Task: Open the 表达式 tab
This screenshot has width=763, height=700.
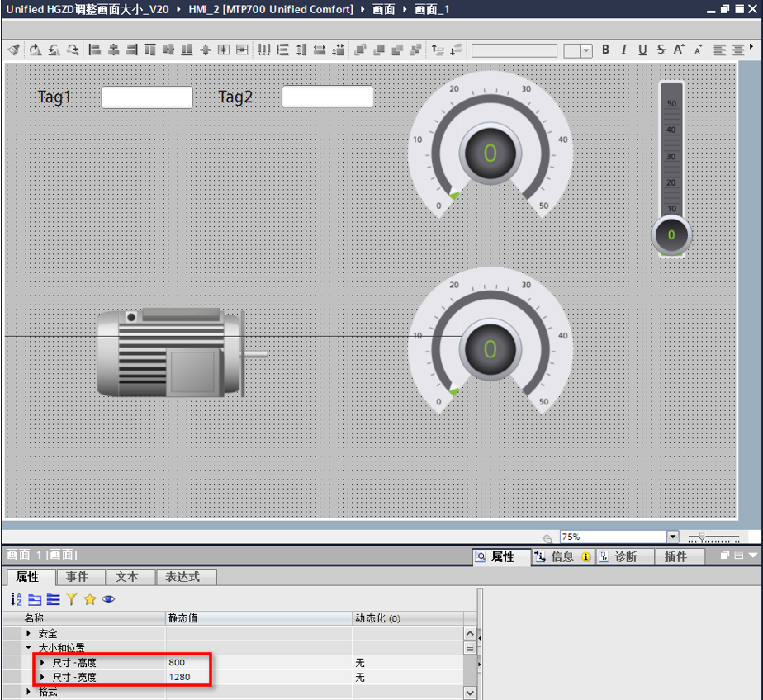Action: click(186, 577)
